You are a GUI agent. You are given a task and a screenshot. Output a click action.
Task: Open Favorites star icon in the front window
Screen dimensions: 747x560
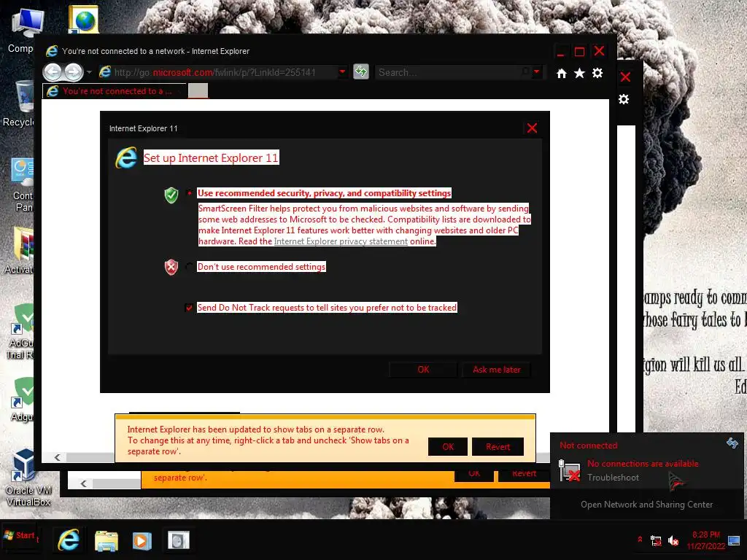579,73
